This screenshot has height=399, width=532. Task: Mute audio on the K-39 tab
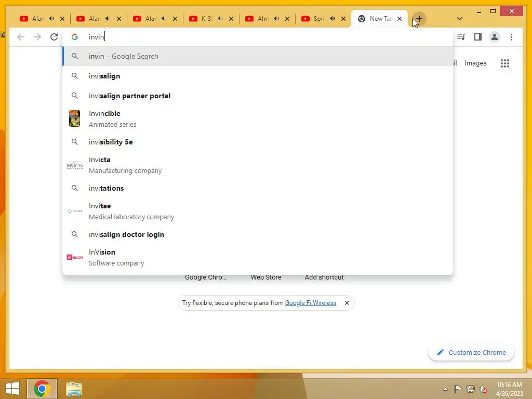tap(220, 19)
